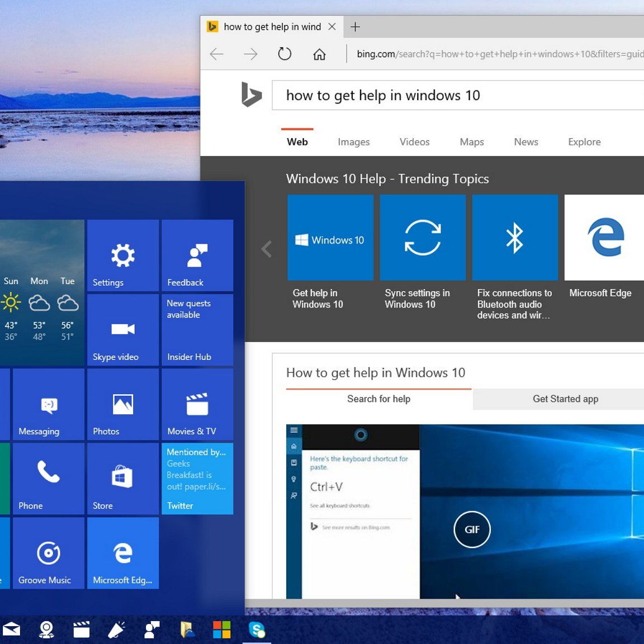Viewport: 644px width, 644px height.
Task: Open the Store tile
Action: (x=123, y=479)
